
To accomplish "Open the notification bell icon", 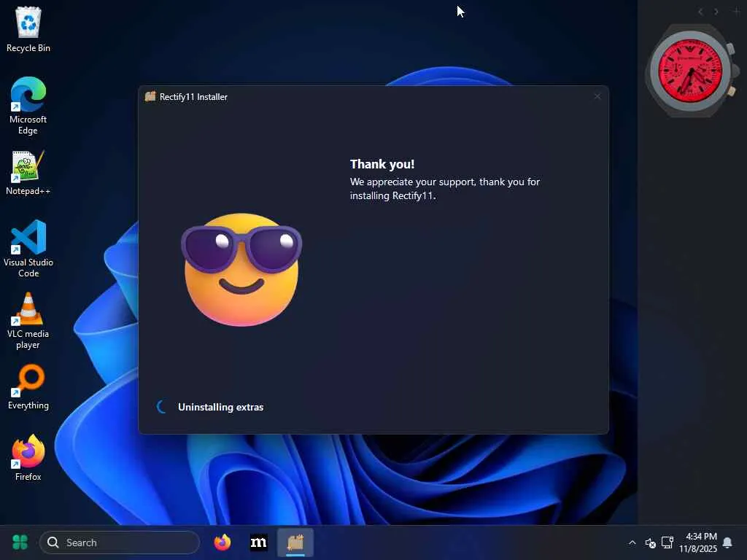I will click(727, 542).
